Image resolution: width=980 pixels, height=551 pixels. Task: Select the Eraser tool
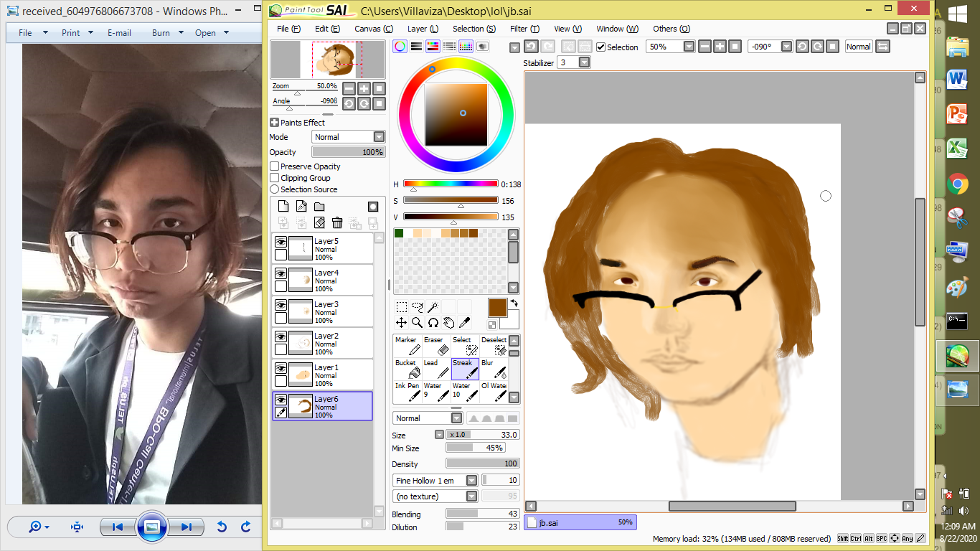[435, 346]
